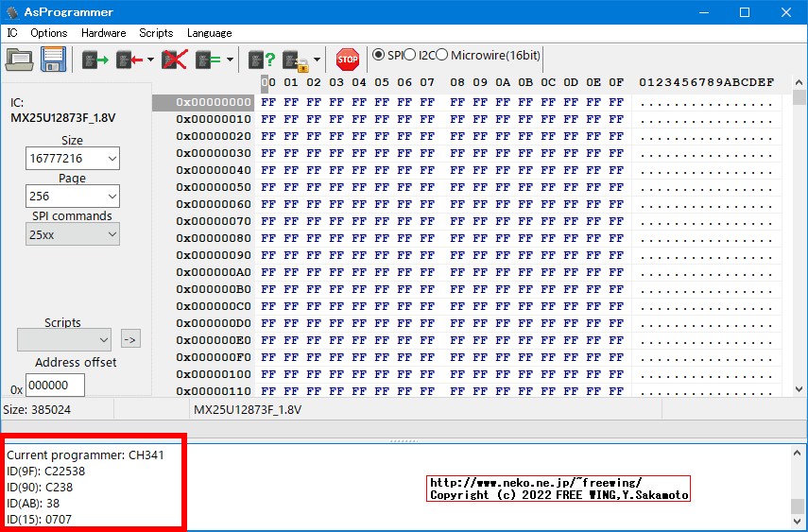Click status bar chip name MX25U12873F_1.8V
808x532 pixels.
point(248,410)
